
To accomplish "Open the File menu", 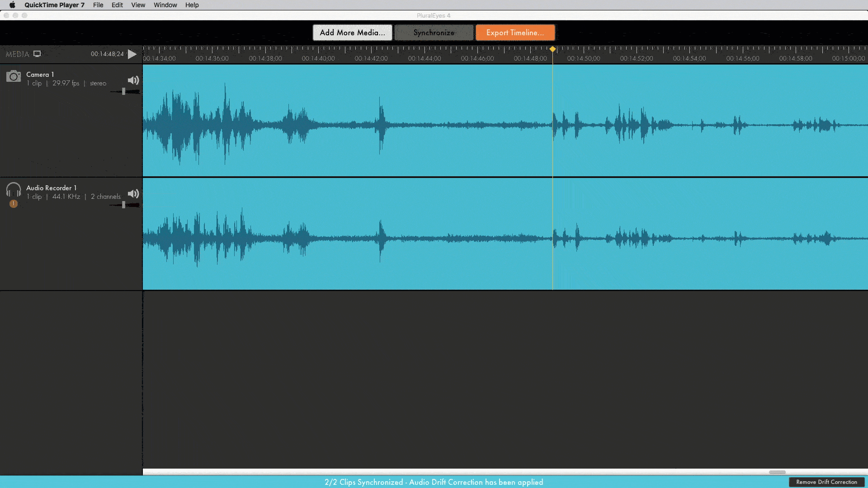I will [x=98, y=5].
